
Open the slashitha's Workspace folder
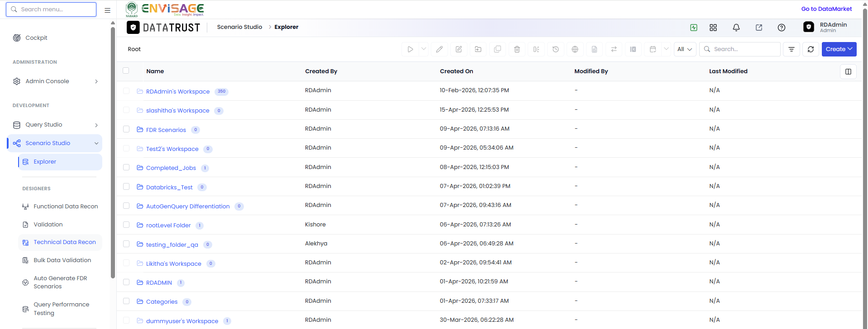point(178,111)
